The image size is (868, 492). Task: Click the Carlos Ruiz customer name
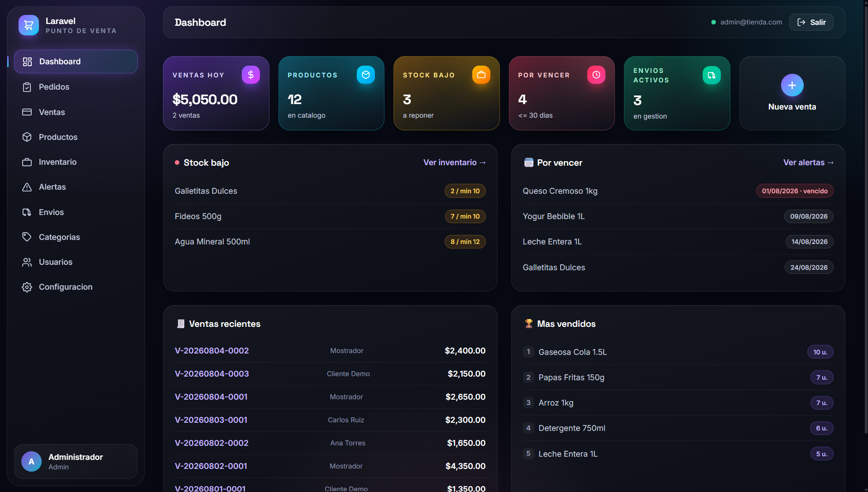(346, 420)
